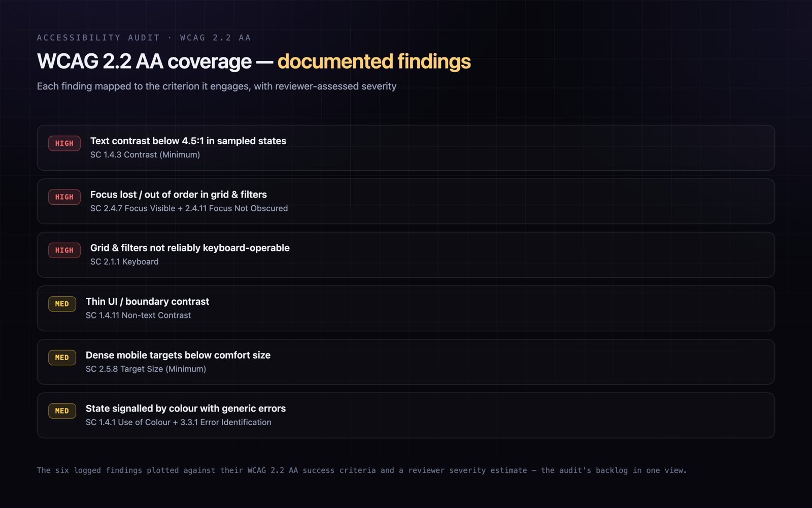Click SC 1.4.1 Use of Colour criterion line

pos(179,422)
